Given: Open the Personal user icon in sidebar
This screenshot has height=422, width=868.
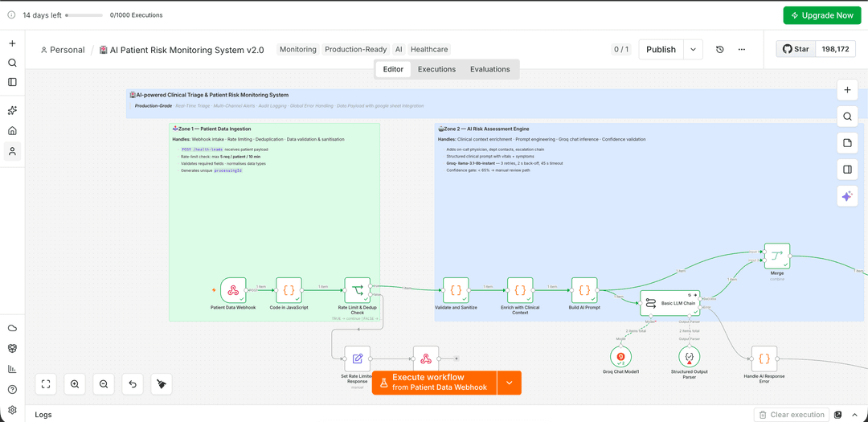Looking at the screenshot, I should 12,151.
